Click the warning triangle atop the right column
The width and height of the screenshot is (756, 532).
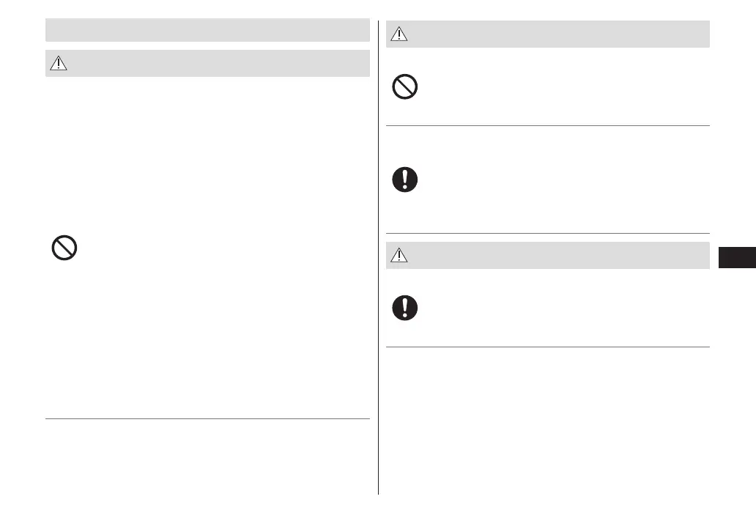point(399,34)
